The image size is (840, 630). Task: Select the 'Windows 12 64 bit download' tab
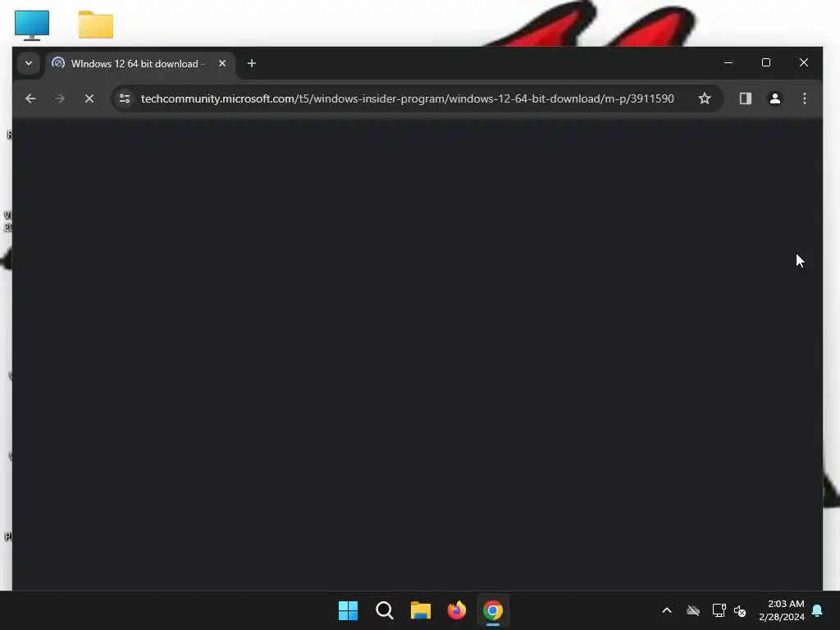tap(140, 64)
